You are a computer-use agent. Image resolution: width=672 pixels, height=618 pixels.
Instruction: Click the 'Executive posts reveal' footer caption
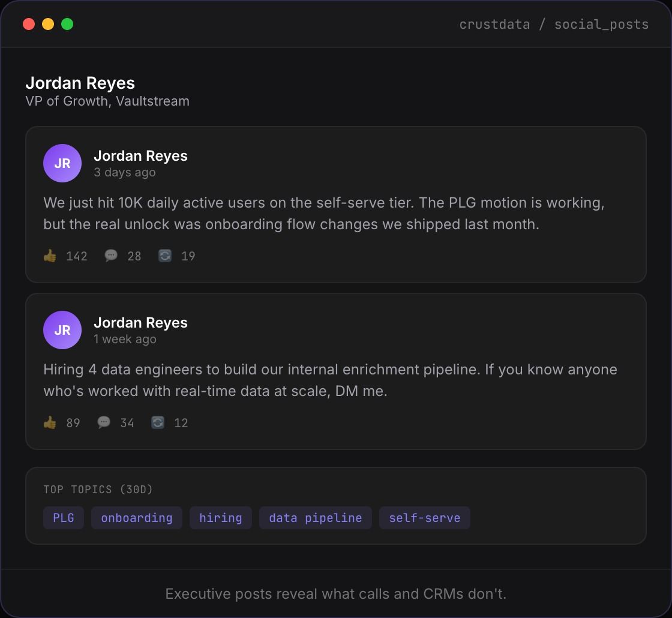click(336, 594)
